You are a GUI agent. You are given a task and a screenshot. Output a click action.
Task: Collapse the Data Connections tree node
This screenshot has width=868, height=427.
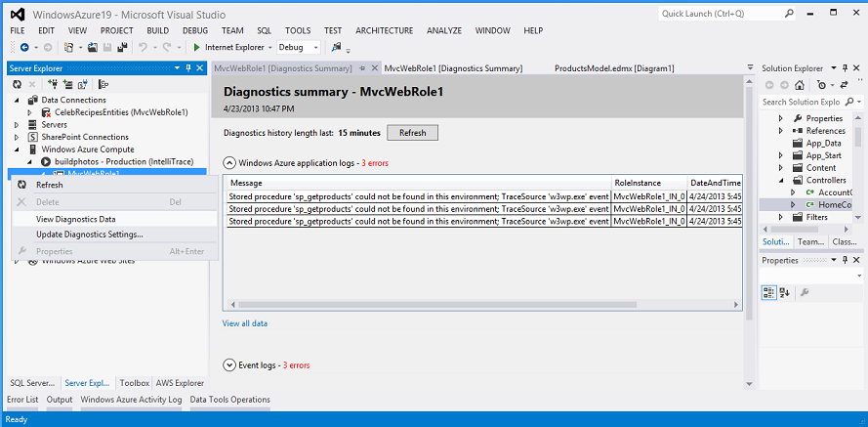(x=17, y=101)
